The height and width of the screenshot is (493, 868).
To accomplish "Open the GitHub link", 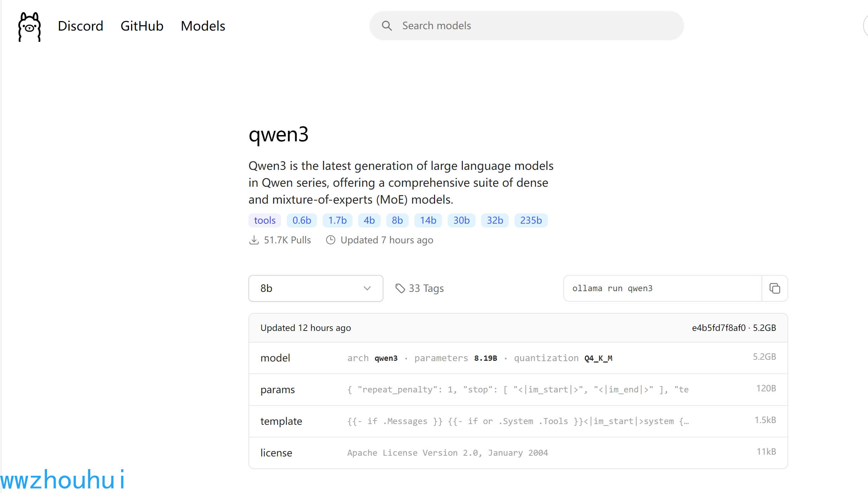I will click(142, 26).
